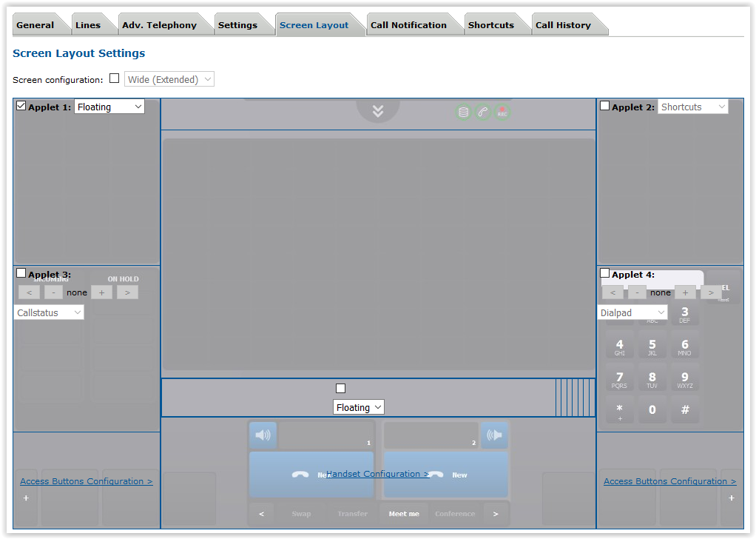The height and width of the screenshot is (539, 756).
Task: Click the striped resize handle in floating bar
Action: pos(575,398)
